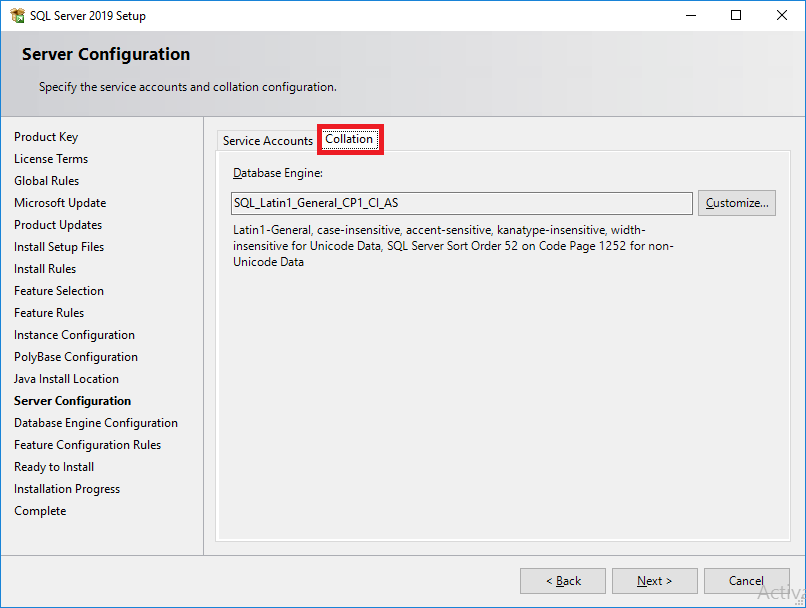
Task: Select Feature Selection step in sidebar
Action: tap(59, 291)
